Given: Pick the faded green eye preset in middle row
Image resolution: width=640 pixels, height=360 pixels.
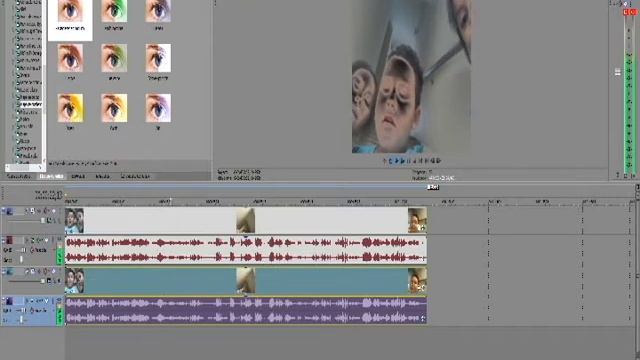Looking at the screenshot, I should point(114,58).
